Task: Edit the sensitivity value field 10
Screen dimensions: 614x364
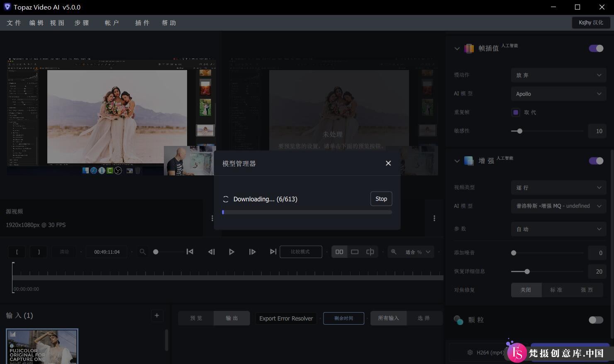Action: tap(597, 131)
